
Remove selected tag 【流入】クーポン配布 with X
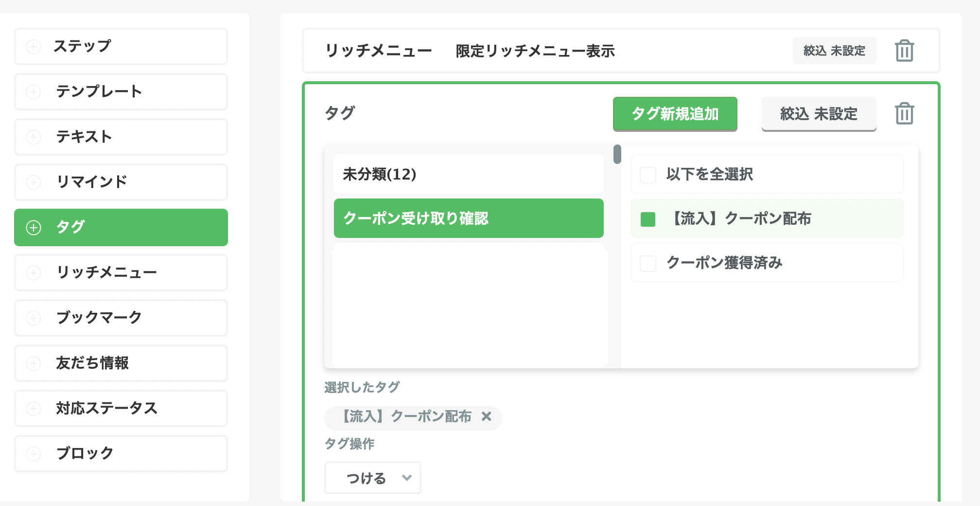pos(486,416)
